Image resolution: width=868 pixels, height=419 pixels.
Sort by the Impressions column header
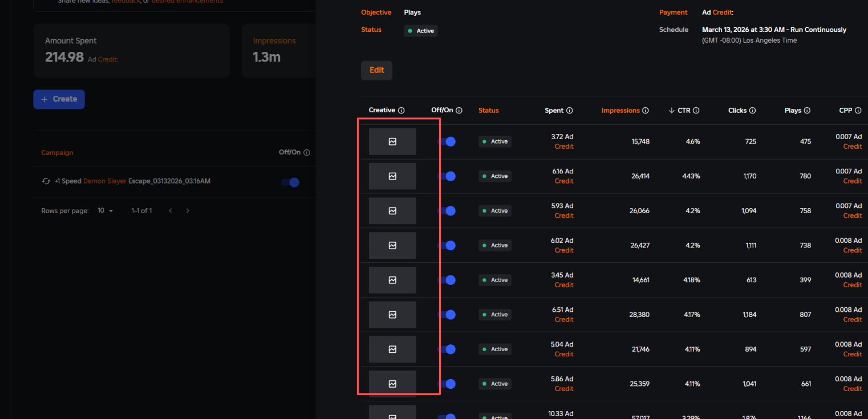click(x=620, y=111)
